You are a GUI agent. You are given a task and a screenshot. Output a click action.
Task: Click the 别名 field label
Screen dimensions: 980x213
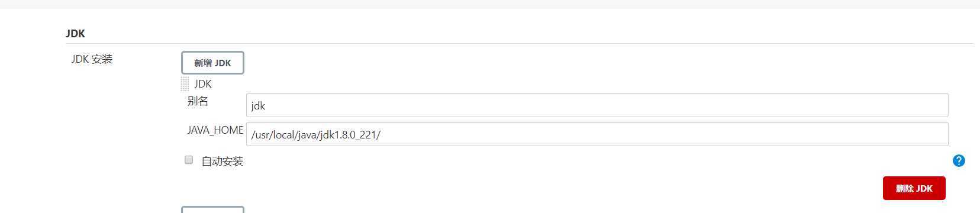pyautogui.click(x=198, y=101)
